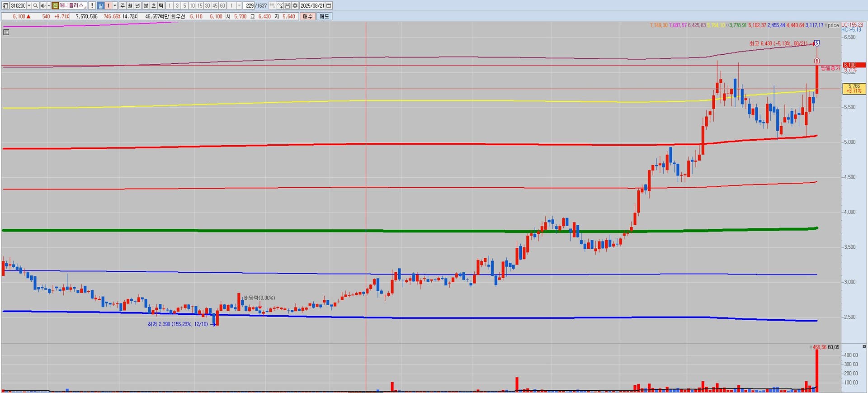
Task: Open the period multiplier dropdown arrow
Action: (x=115, y=5)
